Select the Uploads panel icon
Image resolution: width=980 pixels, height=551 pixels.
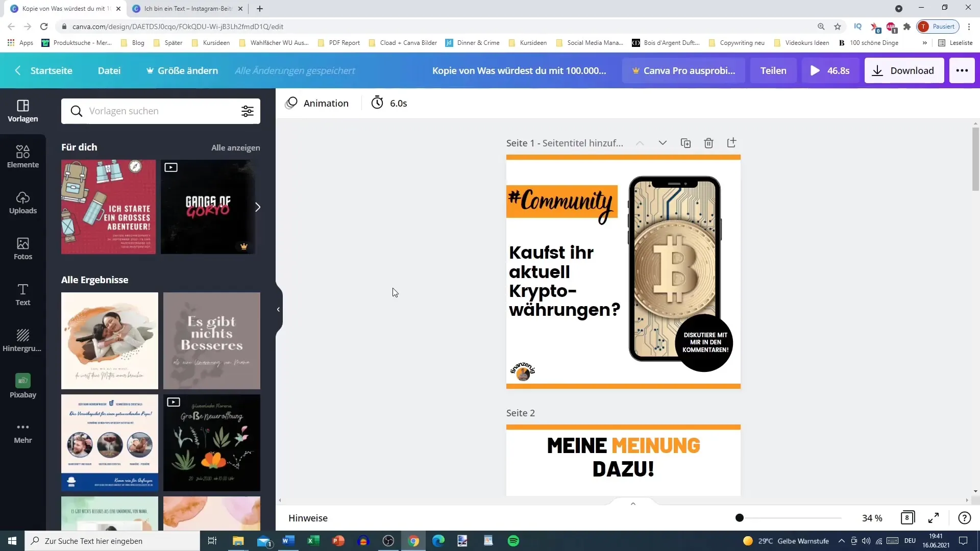22,202
